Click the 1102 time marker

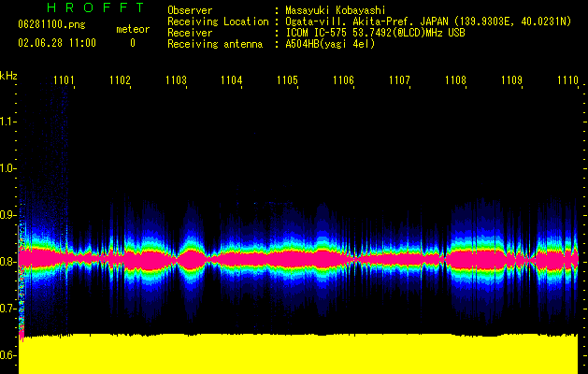point(120,79)
